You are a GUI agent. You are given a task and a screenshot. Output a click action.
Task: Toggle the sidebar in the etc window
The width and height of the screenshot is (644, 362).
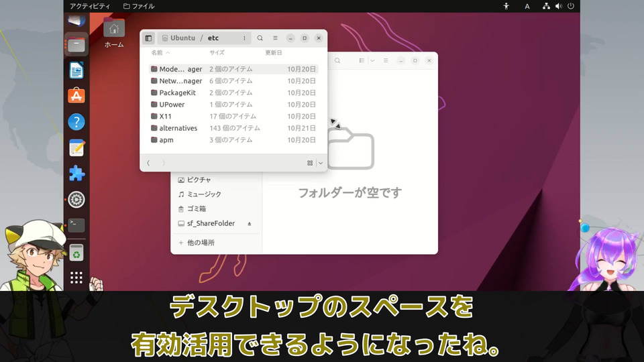tap(148, 38)
